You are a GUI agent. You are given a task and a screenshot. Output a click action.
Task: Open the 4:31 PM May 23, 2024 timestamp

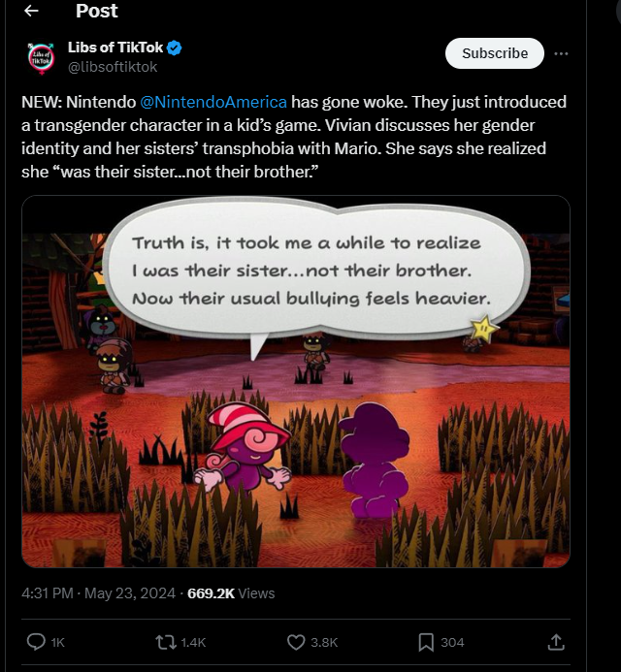(99, 592)
